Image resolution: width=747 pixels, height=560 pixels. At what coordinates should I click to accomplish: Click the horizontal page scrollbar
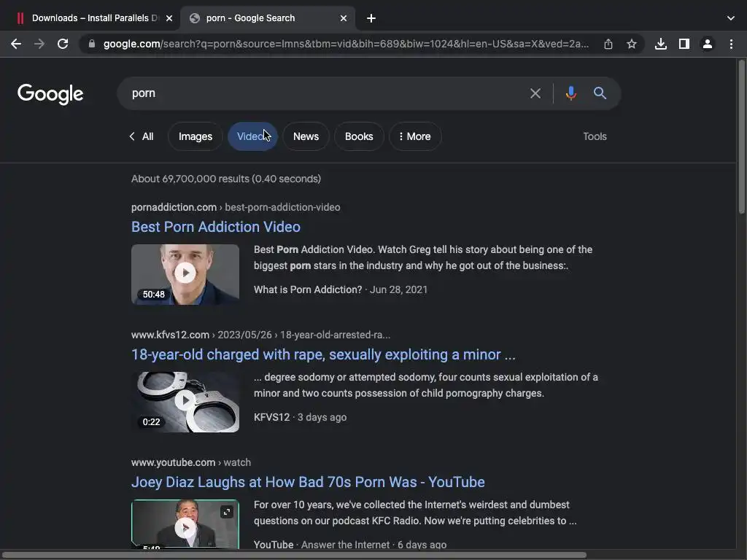pyautogui.click(x=293, y=555)
